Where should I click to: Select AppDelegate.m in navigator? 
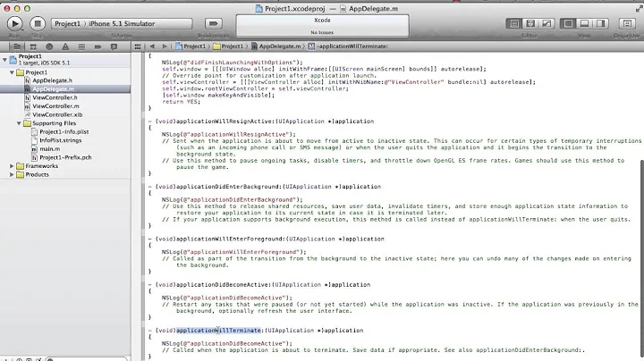(x=65, y=89)
